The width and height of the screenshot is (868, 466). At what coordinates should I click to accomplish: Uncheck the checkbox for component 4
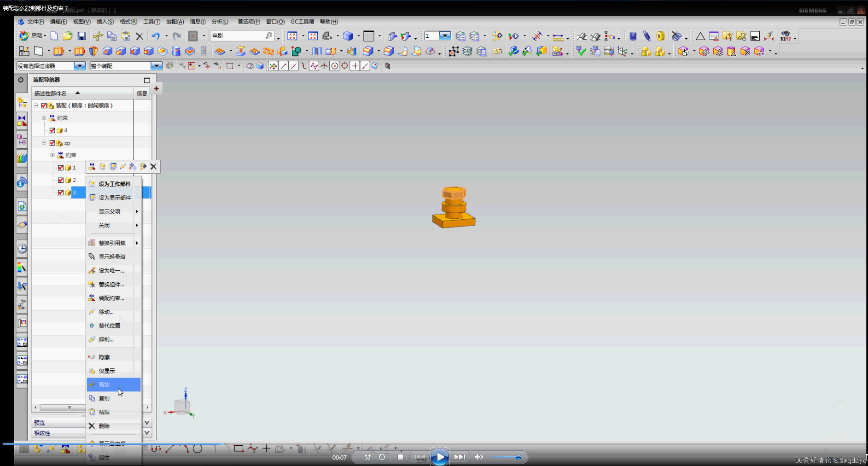(52, 130)
